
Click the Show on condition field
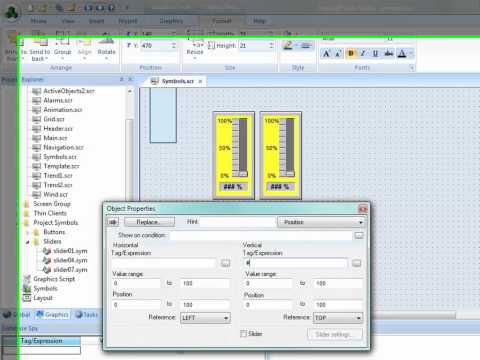pyautogui.click(x=261, y=235)
